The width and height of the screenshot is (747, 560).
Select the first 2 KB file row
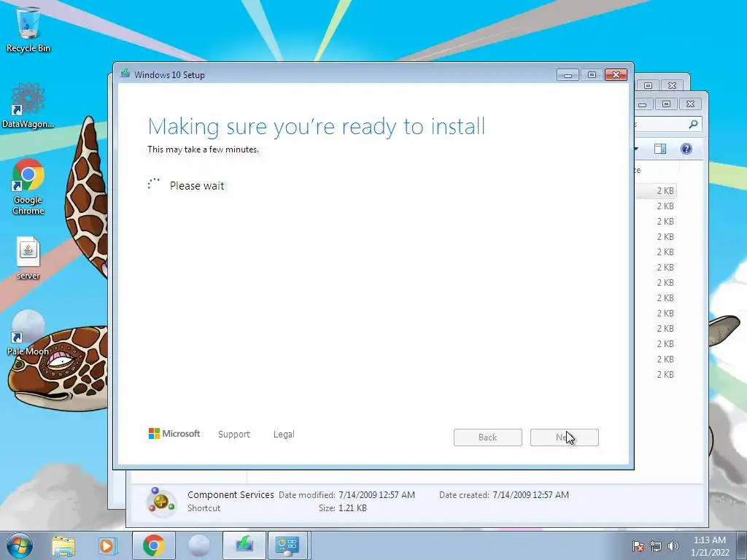click(656, 191)
